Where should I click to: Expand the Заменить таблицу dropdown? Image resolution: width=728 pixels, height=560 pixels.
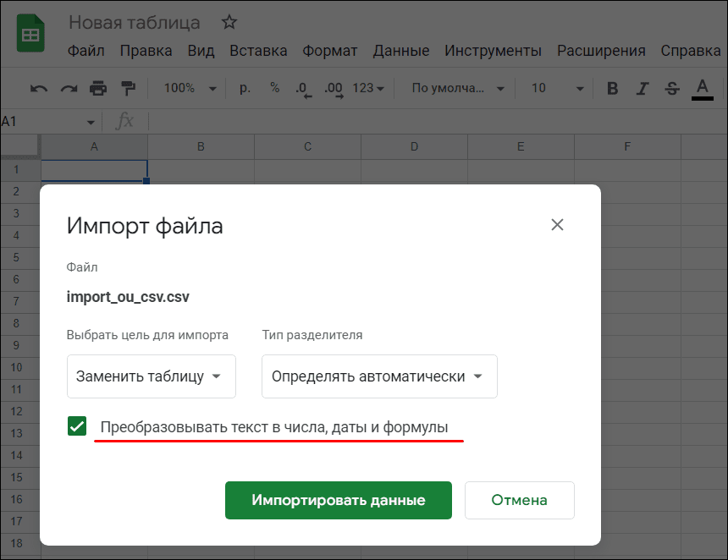(x=151, y=376)
